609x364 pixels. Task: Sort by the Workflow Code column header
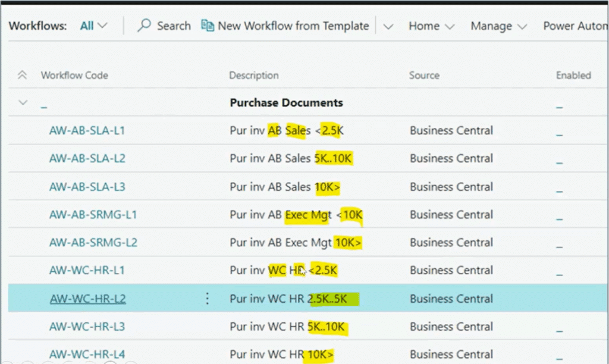click(x=74, y=75)
